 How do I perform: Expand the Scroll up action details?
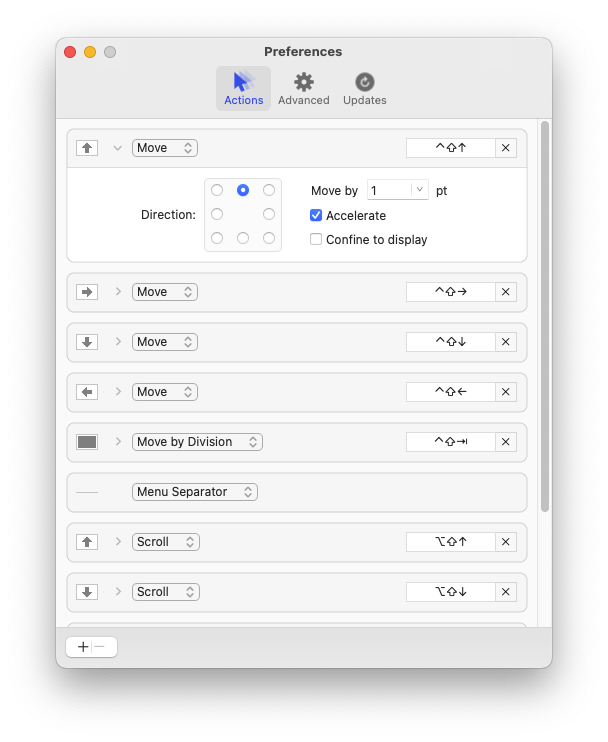[118, 542]
